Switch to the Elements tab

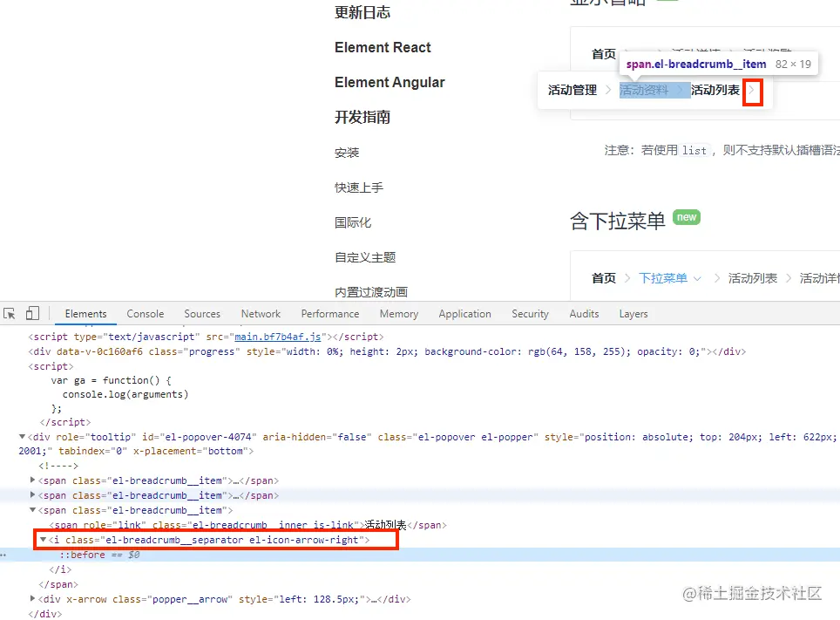[x=85, y=314]
